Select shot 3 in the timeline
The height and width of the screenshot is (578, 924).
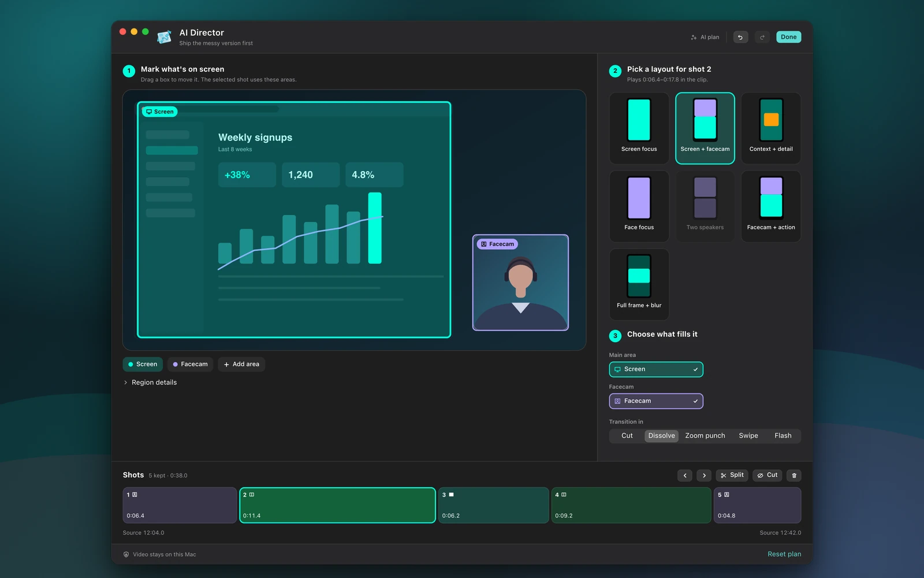(493, 505)
